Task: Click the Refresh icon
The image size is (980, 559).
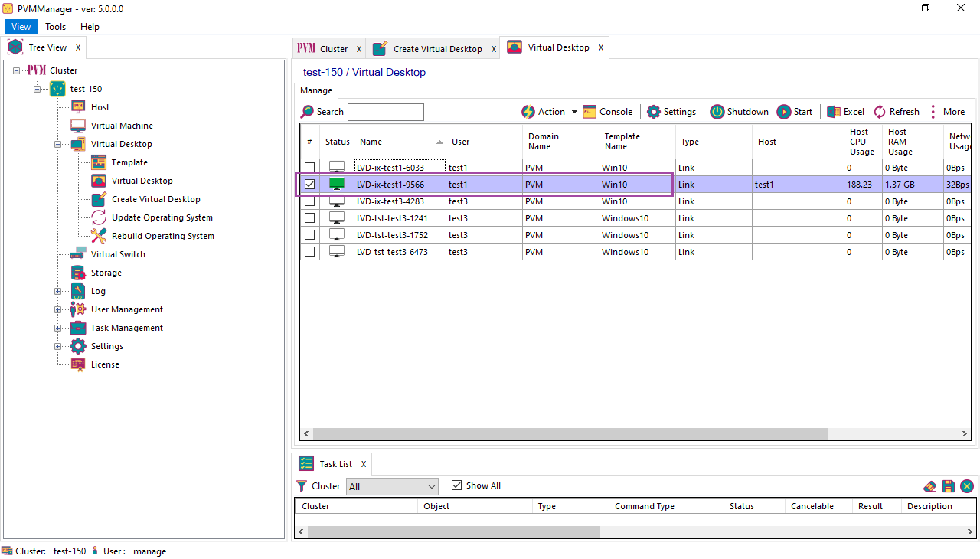Action: coord(880,112)
